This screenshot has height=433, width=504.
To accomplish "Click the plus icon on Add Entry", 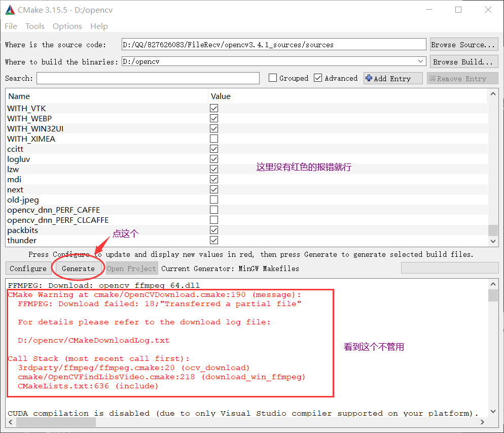I will pyautogui.click(x=369, y=78).
